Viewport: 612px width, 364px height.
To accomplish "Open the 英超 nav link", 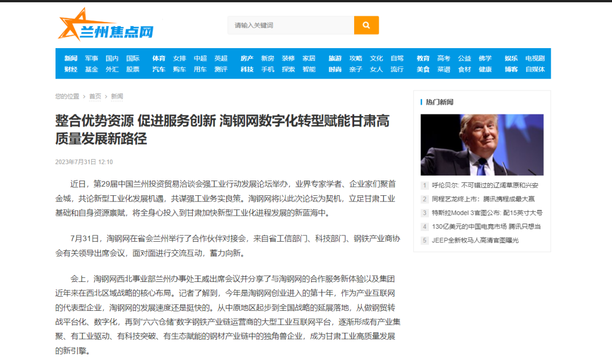I will tap(221, 58).
